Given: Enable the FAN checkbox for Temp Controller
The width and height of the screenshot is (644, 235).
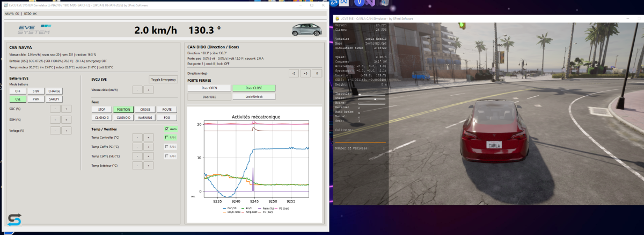Looking at the screenshot, I should point(167,137).
